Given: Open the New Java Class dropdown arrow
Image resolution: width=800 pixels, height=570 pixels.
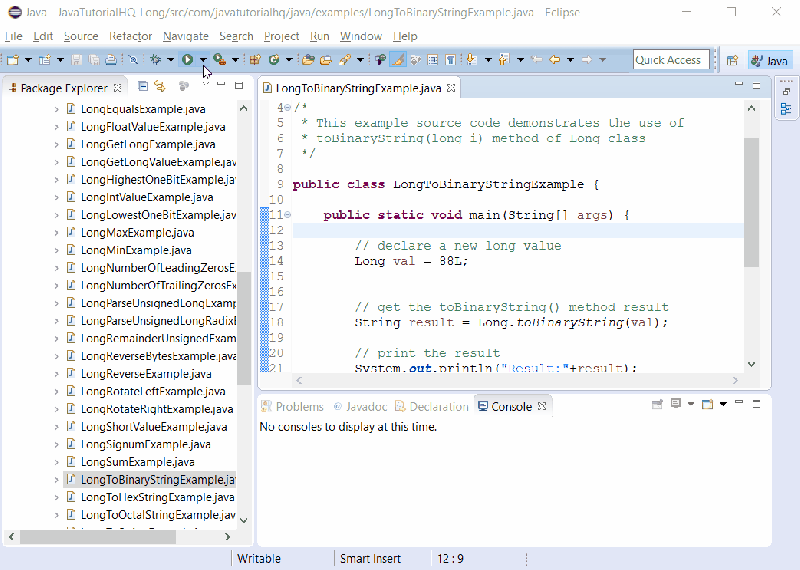Looking at the screenshot, I should (x=289, y=60).
